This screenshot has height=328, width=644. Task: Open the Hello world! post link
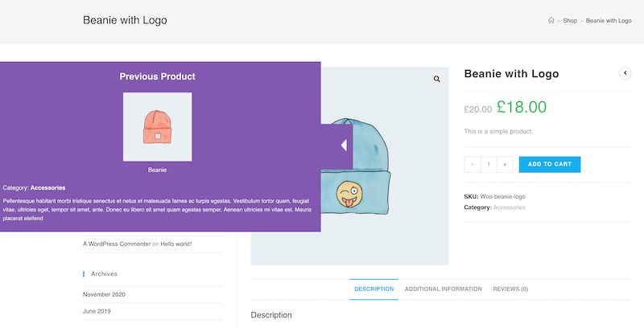pos(175,244)
